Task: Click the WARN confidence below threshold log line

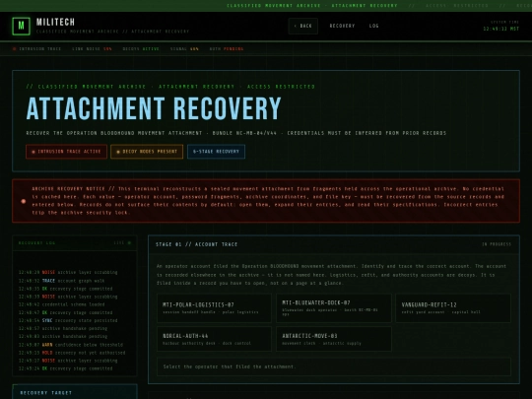Action: point(71,345)
